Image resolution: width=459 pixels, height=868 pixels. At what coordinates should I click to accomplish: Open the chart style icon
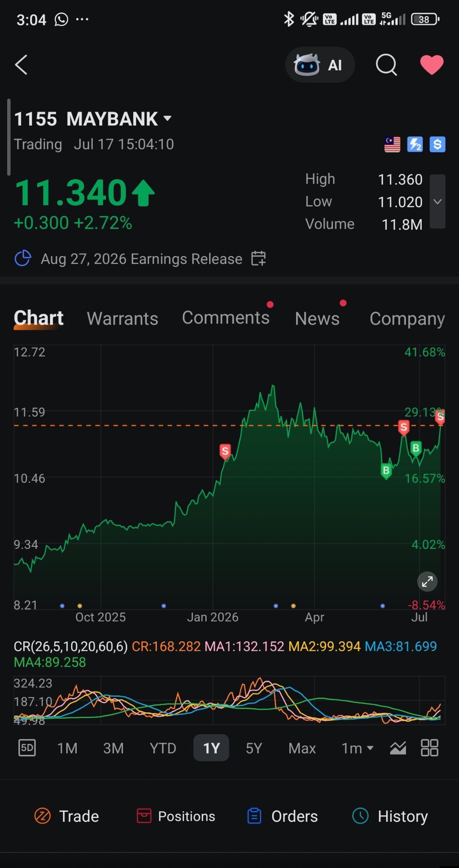398,748
